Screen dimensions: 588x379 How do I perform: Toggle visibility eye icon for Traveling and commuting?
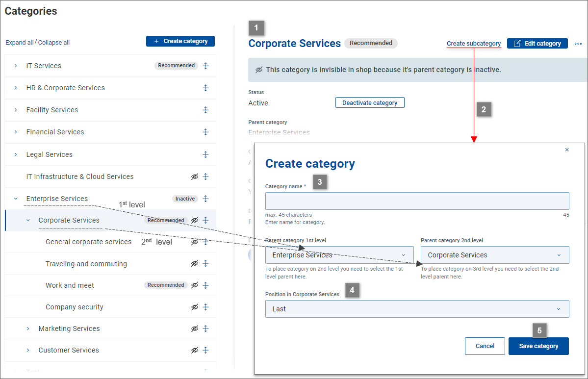(195, 264)
